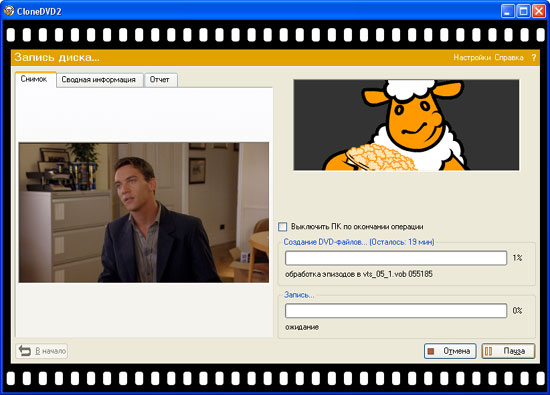The height and width of the screenshot is (395, 550).
Task: Open the Отчет tab
Action: [x=161, y=80]
